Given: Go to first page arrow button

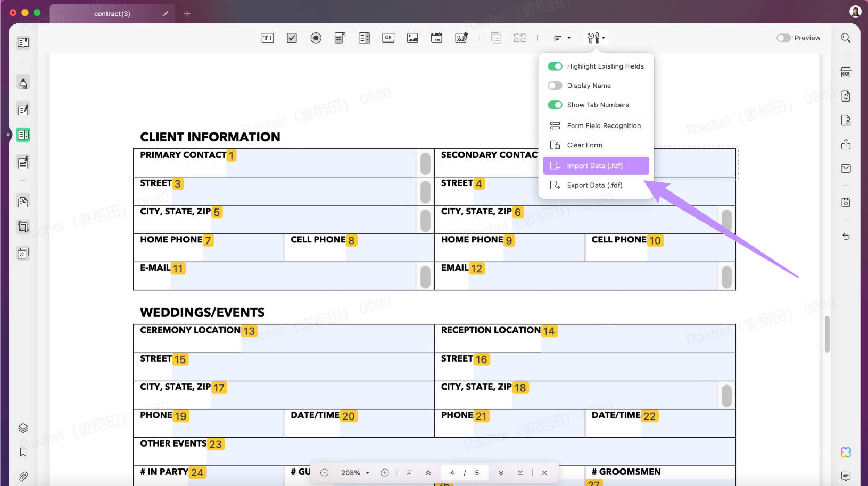Looking at the screenshot, I should pos(409,473).
